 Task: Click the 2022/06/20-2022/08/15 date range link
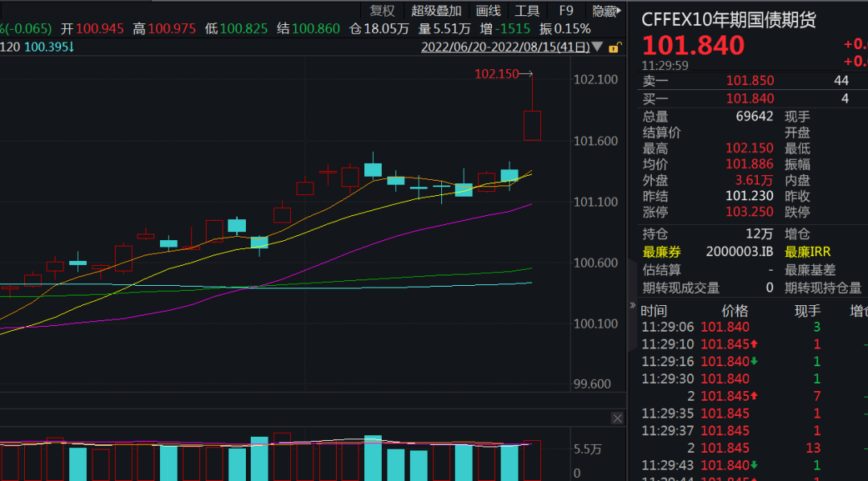(x=505, y=47)
